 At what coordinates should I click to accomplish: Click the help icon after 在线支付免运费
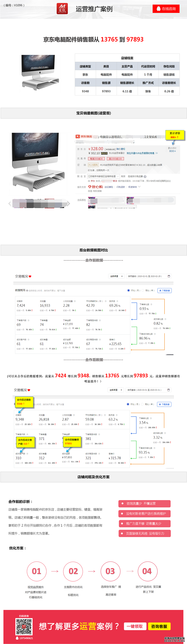[x=145, y=177]
